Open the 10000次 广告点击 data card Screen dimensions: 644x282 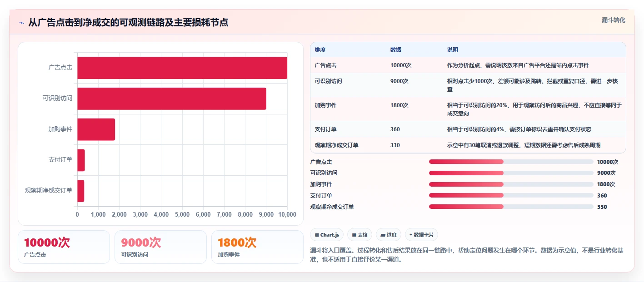click(x=64, y=247)
